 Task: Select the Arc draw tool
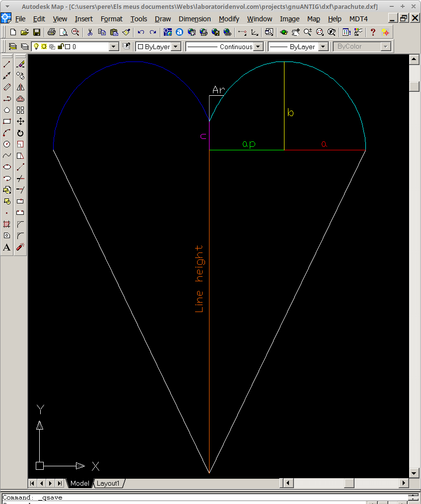[x=7, y=133]
